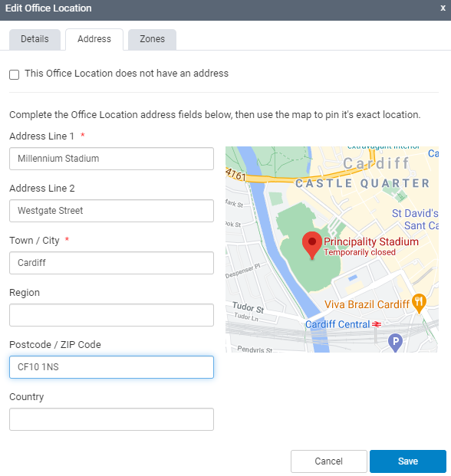Click into the empty Region field
This screenshot has width=451, height=476.
111,315
